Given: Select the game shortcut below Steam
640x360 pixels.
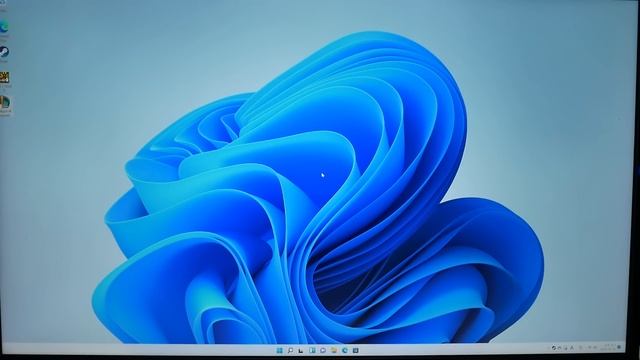Looking at the screenshot, I should (x=4, y=78).
